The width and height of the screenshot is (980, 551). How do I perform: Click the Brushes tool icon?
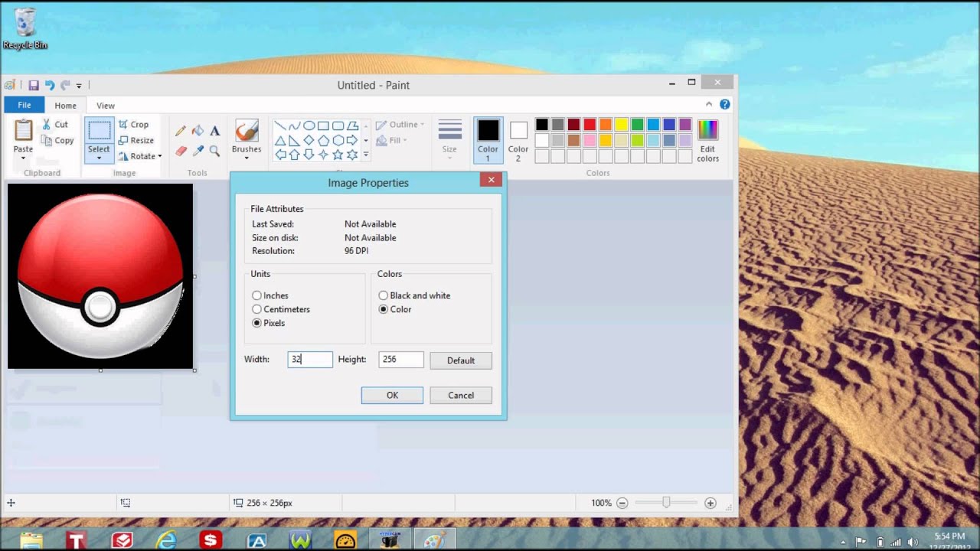247,131
